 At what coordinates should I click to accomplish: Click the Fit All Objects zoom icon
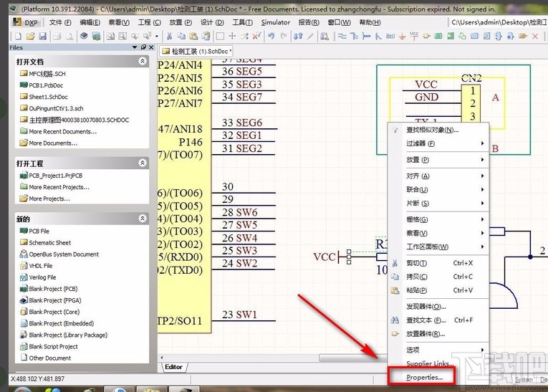(x=110, y=36)
